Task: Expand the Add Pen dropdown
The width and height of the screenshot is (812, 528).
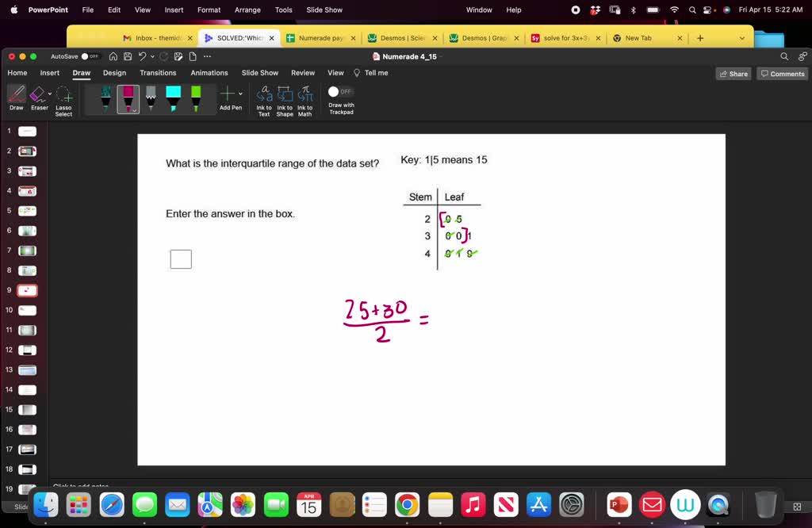Action: [x=239, y=94]
